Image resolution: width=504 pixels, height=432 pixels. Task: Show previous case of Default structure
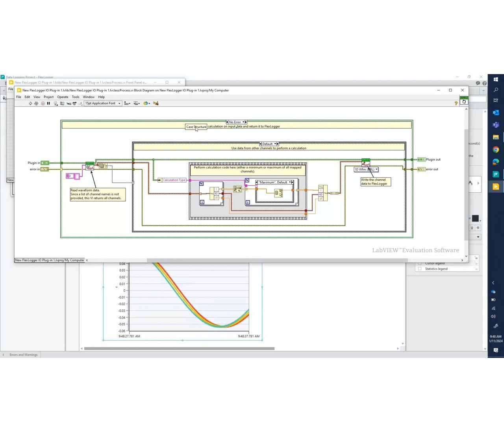click(x=261, y=144)
